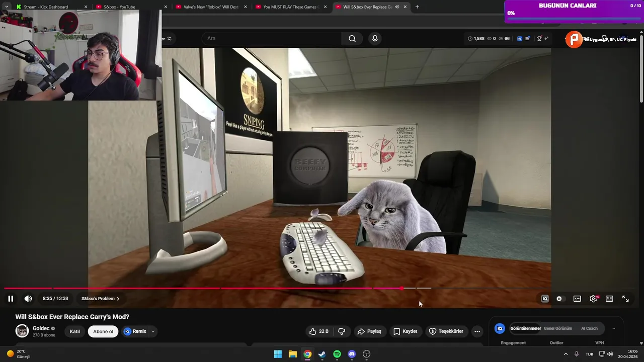This screenshot has width=644, height=362.
Task: Switch to the Genel Görünüm tab
Action: pos(558,328)
